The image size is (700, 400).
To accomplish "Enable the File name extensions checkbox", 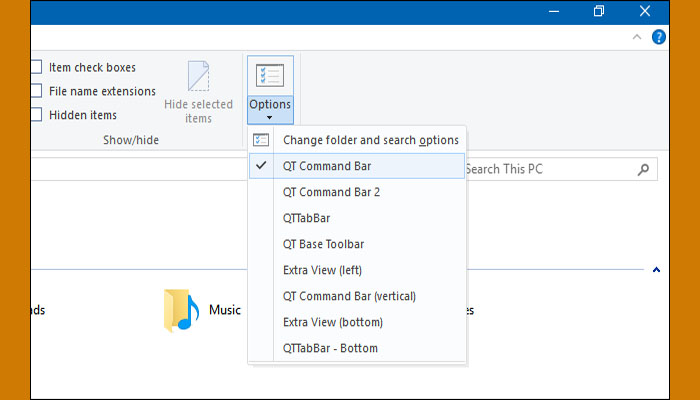I will pos(36,91).
